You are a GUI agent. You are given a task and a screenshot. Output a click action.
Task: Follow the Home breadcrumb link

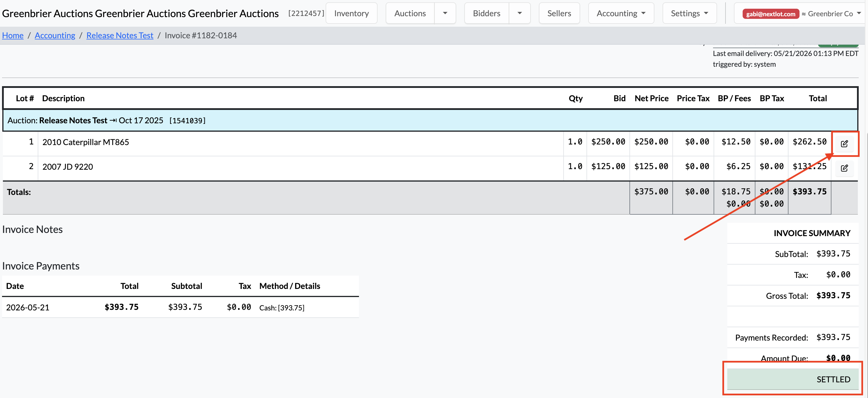13,35
